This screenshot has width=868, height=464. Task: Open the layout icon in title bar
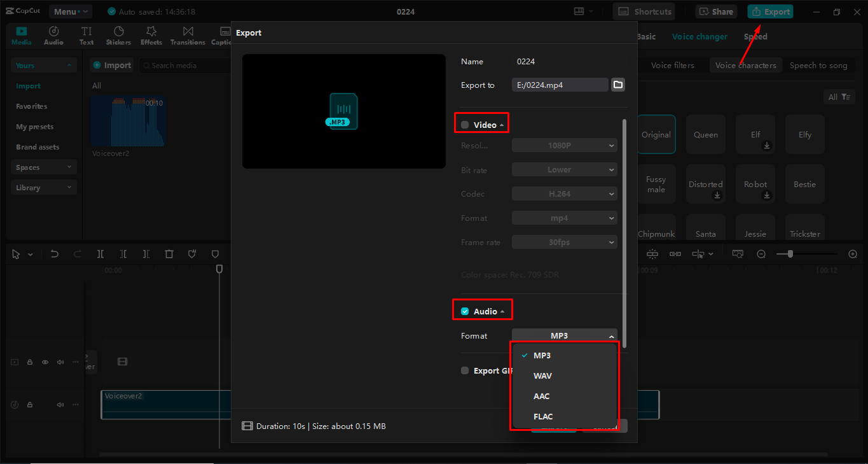point(579,11)
